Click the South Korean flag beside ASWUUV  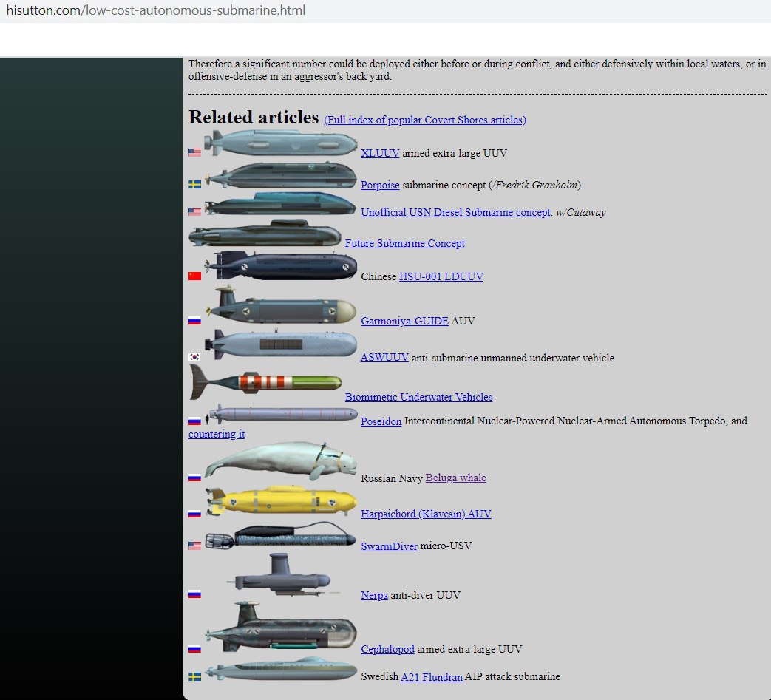click(194, 357)
